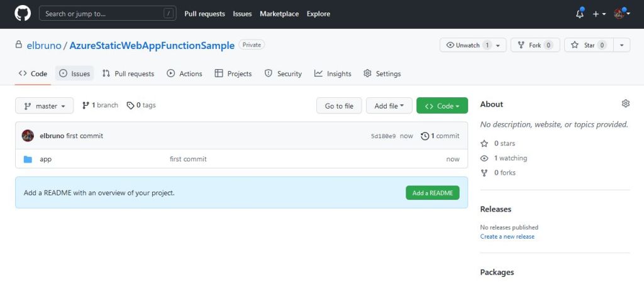Click the Private badge label
644x287 pixels.
pyautogui.click(x=252, y=45)
